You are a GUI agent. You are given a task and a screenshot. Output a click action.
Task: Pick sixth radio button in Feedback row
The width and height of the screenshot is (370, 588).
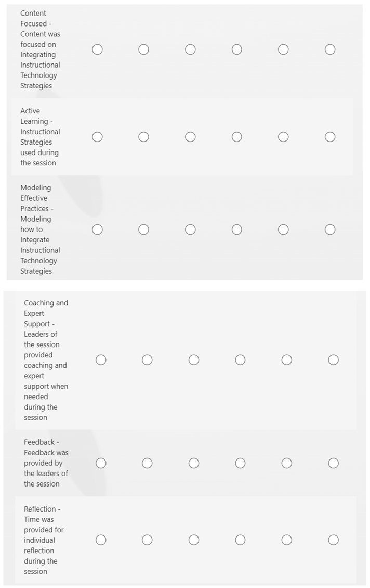[x=334, y=463]
